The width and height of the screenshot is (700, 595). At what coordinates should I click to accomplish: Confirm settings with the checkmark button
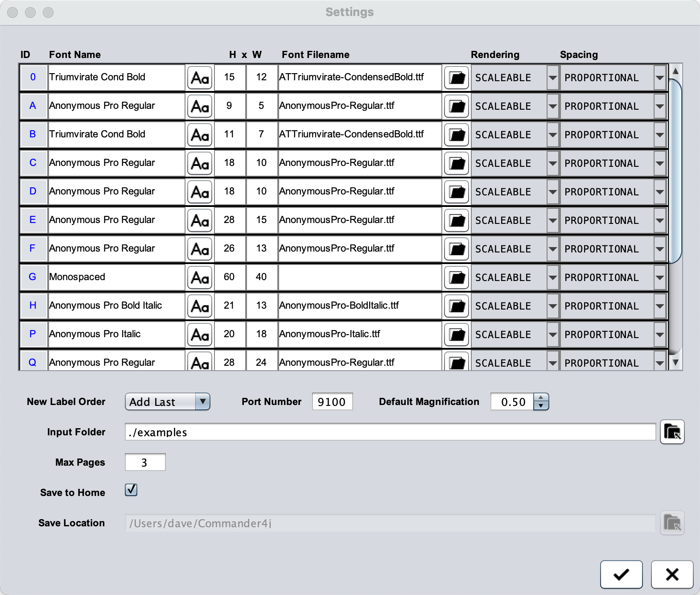(x=621, y=574)
